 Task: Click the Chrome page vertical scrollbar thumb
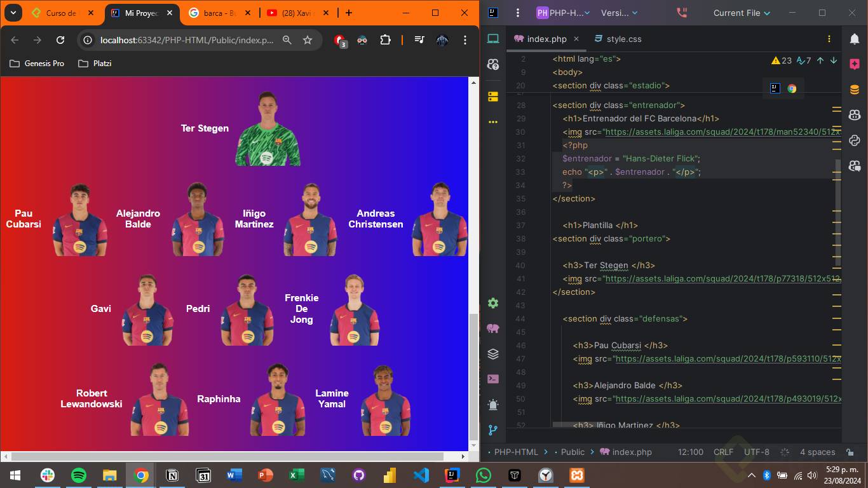(473, 376)
